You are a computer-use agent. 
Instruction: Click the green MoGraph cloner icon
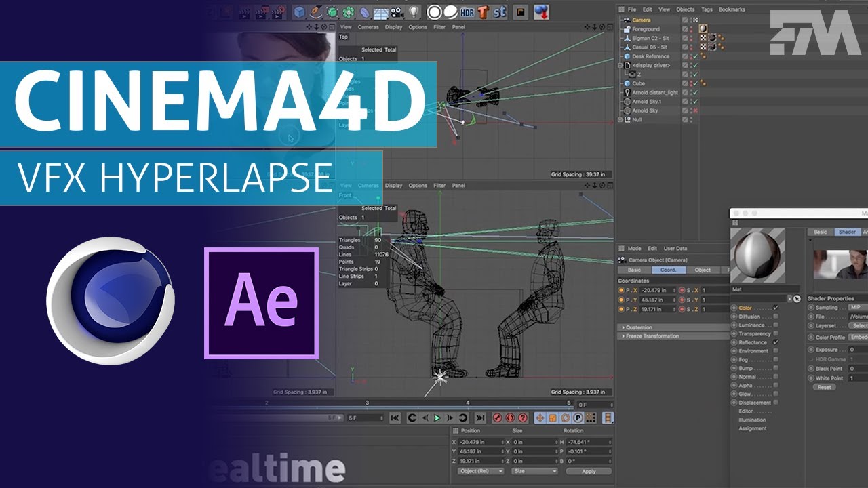click(349, 12)
